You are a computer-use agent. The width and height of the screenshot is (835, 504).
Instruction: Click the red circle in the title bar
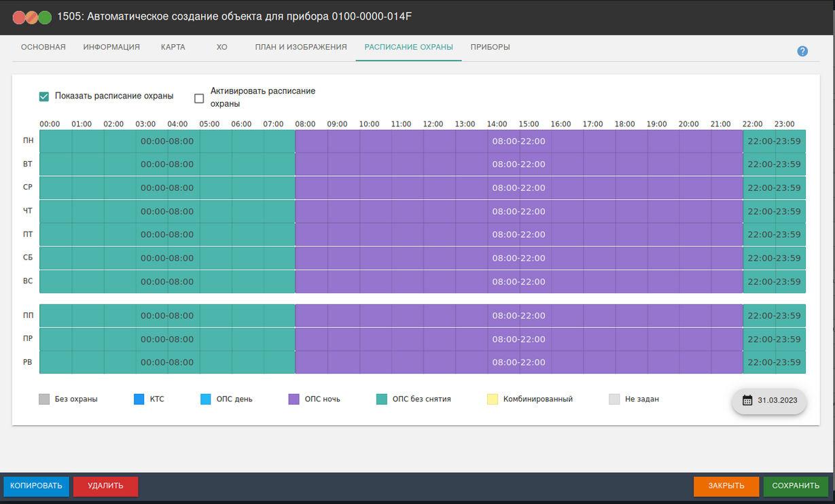point(20,18)
